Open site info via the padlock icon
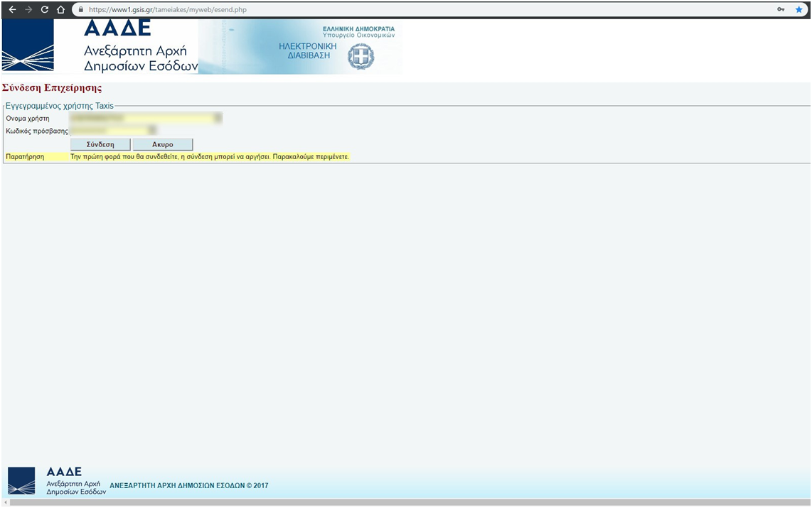 point(80,10)
